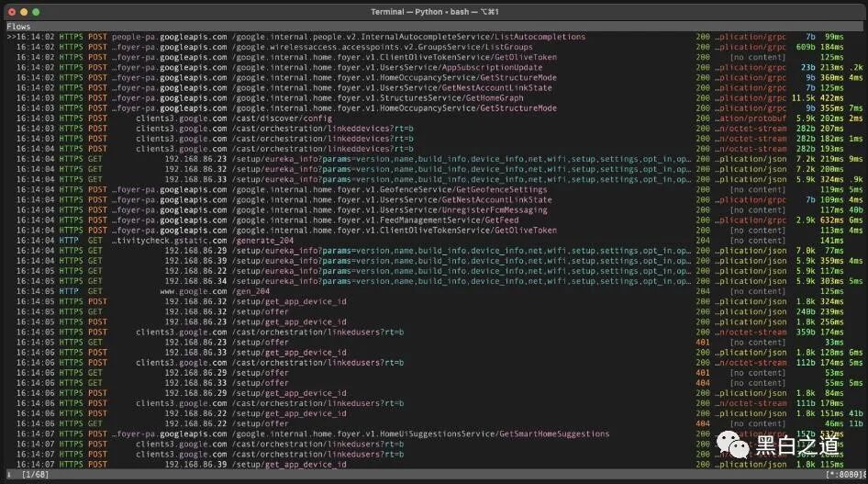Viewport: 868px width, 484px height.
Task: Select the www.google.com /gen_204 flow row
Action: click(x=434, y=291)
